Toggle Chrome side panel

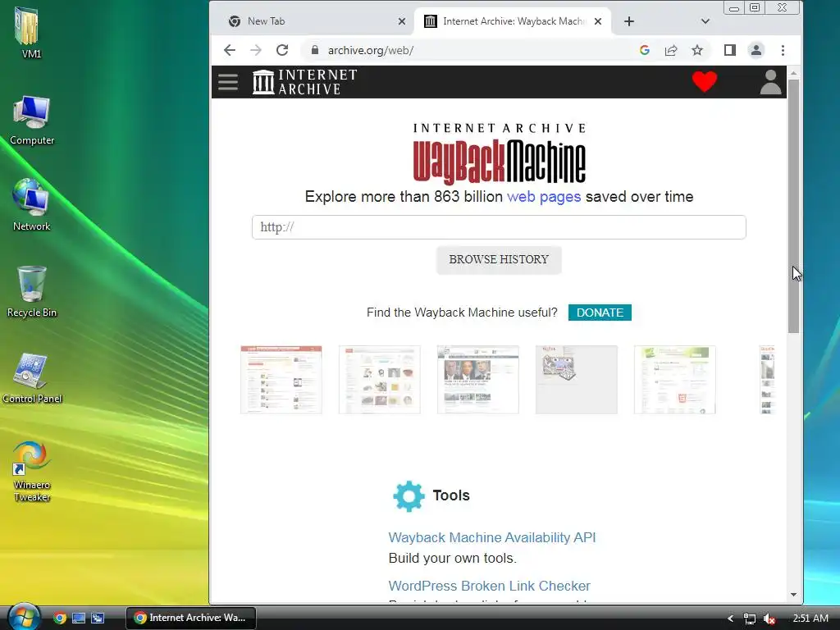tap(729, 50)
